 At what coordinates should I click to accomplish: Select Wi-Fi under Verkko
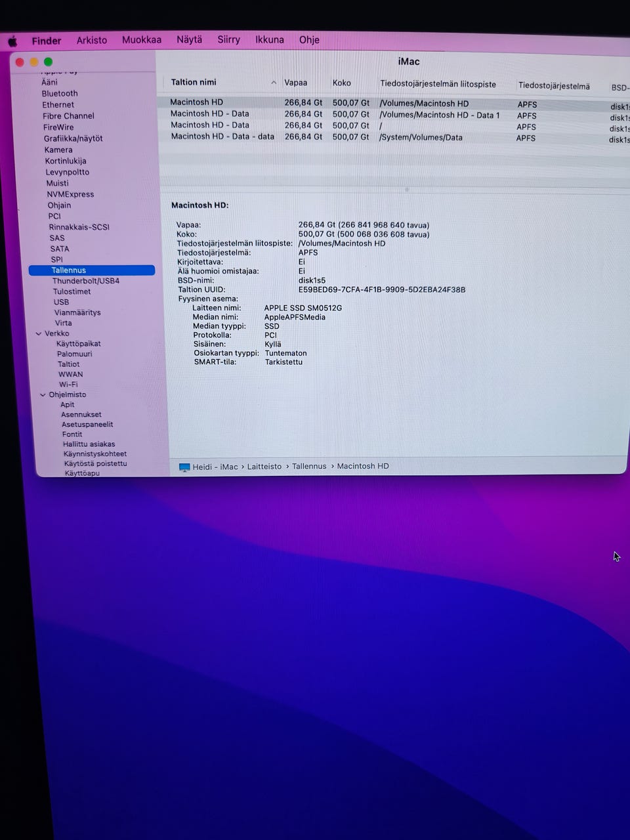coord(68,385)
